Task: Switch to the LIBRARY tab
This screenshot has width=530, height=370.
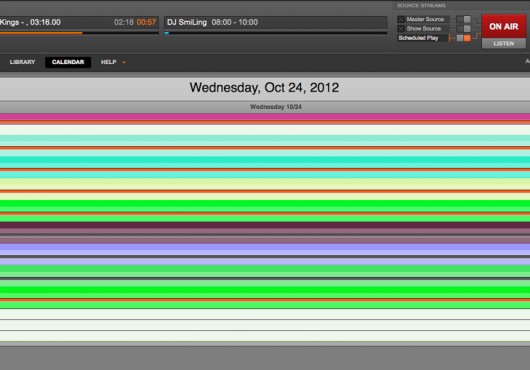Action: [22, 62]
